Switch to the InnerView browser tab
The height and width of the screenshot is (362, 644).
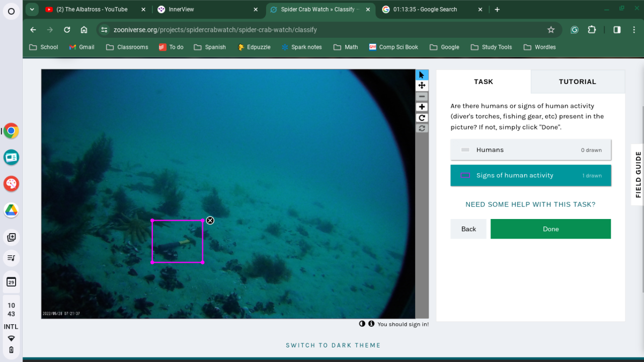click(207, 10)
